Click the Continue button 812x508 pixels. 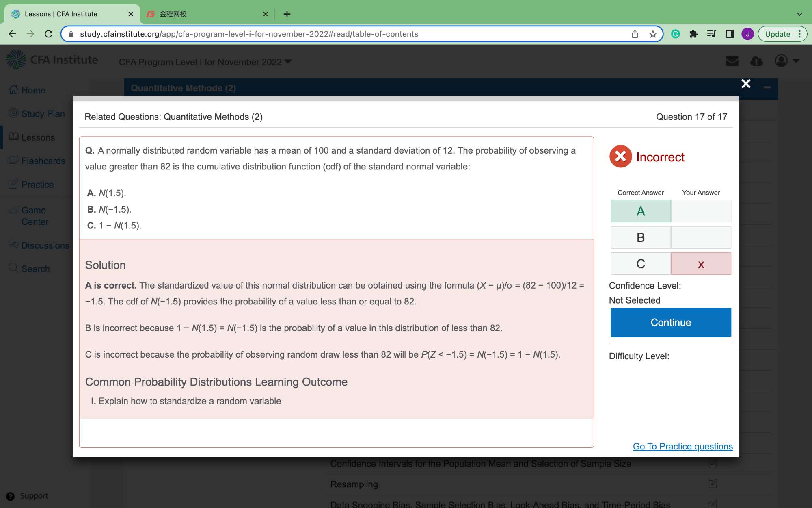click(x=670, y=322)
